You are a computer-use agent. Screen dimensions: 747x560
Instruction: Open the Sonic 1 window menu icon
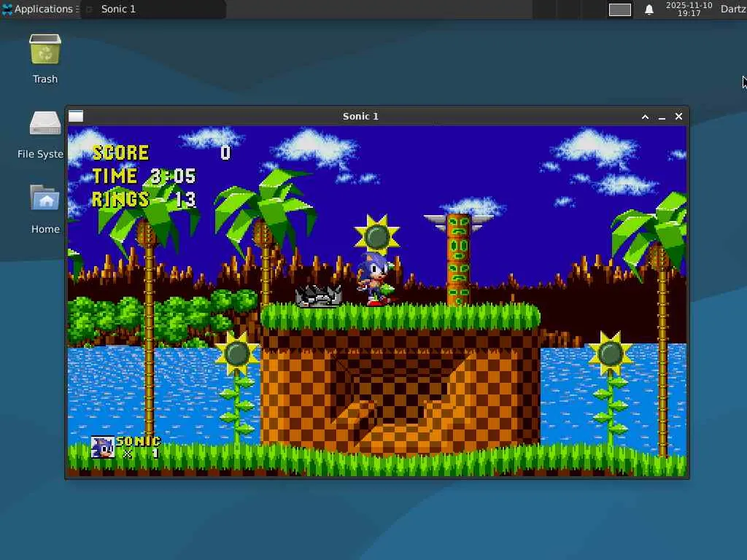pyautogui.click(x=76, y=116)
